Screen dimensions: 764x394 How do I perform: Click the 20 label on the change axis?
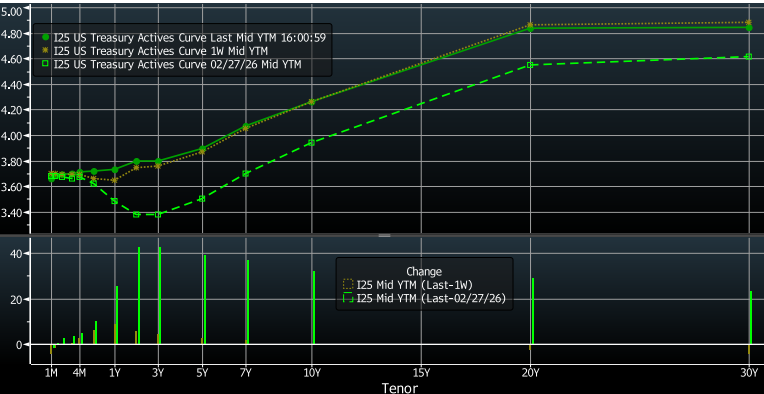tap(17, 299)
